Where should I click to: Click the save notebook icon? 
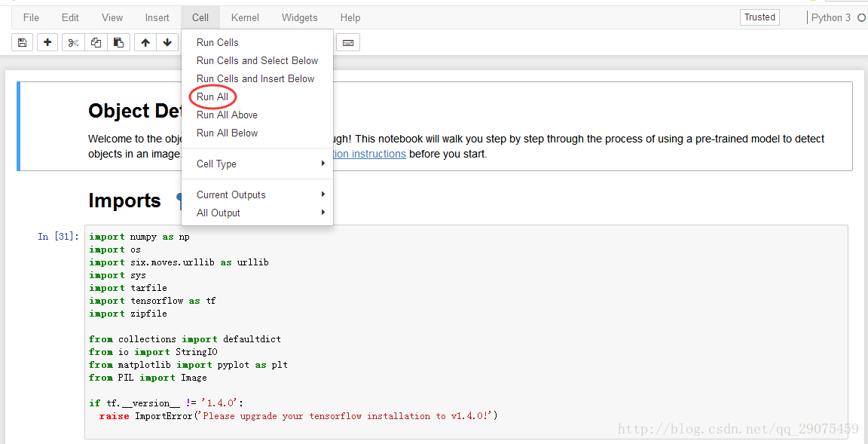[x=22, y=43]
